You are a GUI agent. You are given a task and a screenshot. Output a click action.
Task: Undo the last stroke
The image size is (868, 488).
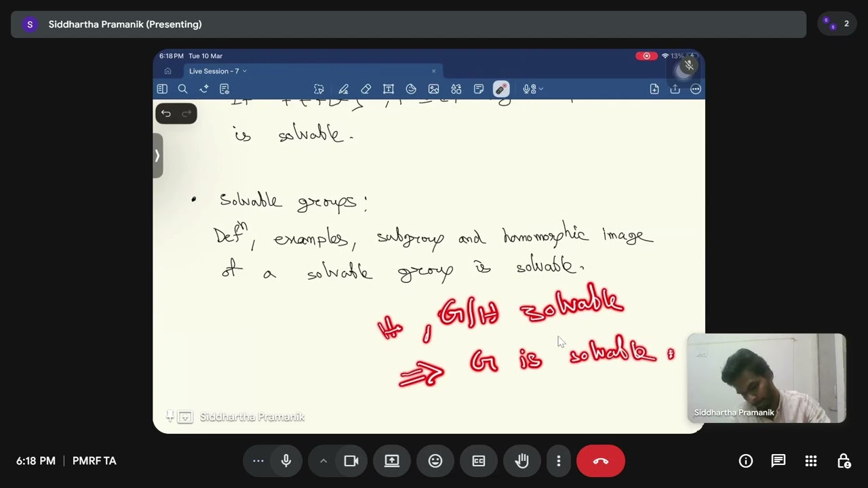(x=166, y=113)
